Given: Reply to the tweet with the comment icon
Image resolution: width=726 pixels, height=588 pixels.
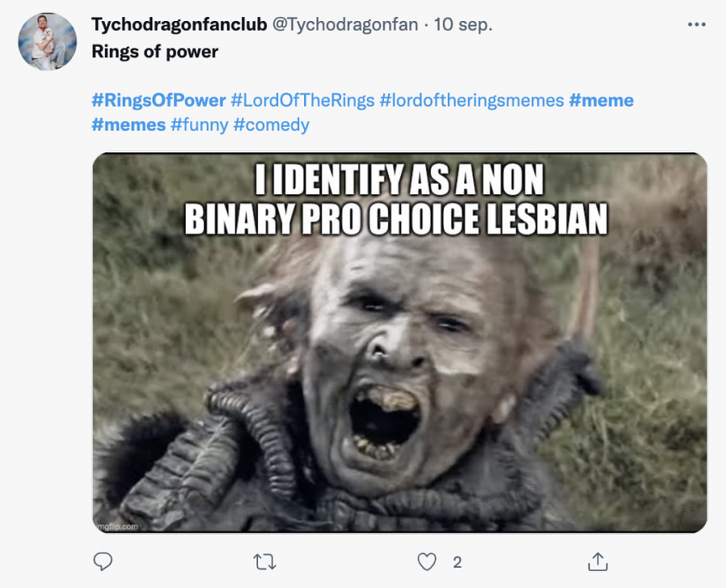Looking at the screenshot, I should 103,562.
